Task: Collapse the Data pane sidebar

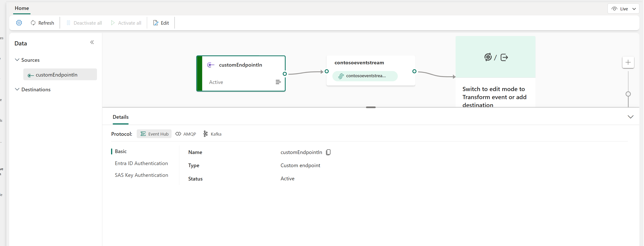Action: click(92, 42)
